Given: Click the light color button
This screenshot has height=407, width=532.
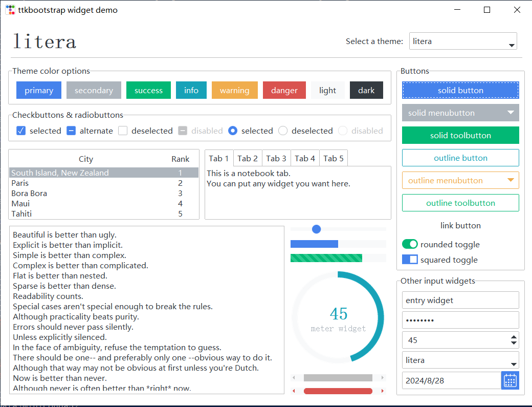Looking at the screenshot, I should click(328, 90).
